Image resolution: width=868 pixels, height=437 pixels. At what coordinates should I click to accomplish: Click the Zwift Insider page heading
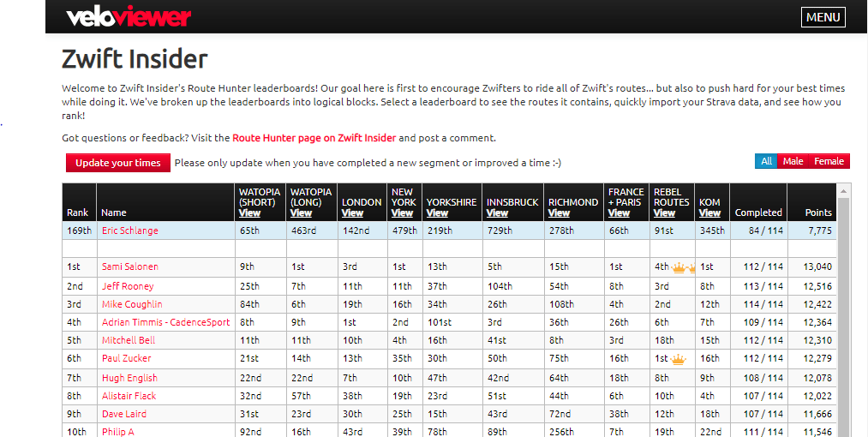click(x=135, y=59)
